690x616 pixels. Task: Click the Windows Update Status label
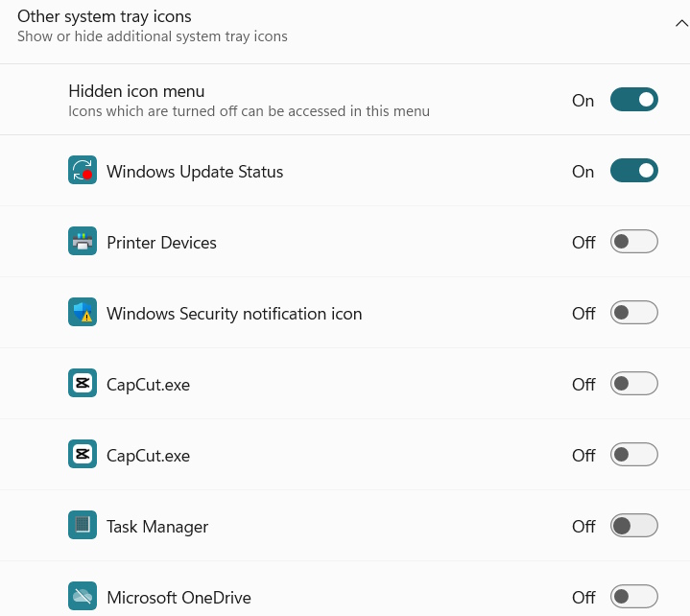pyautogui.click(x=195, y=172)
